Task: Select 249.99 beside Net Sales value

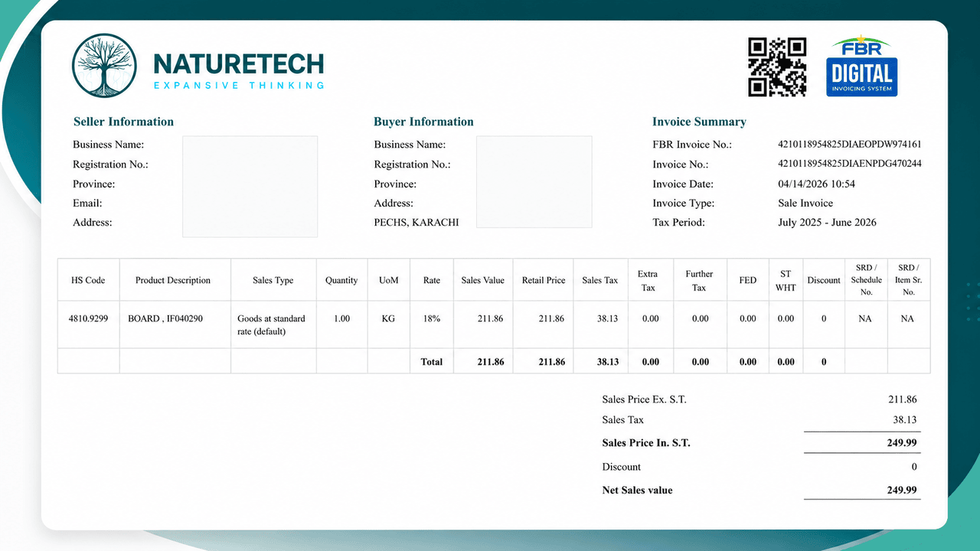Action: coord(902,490)
